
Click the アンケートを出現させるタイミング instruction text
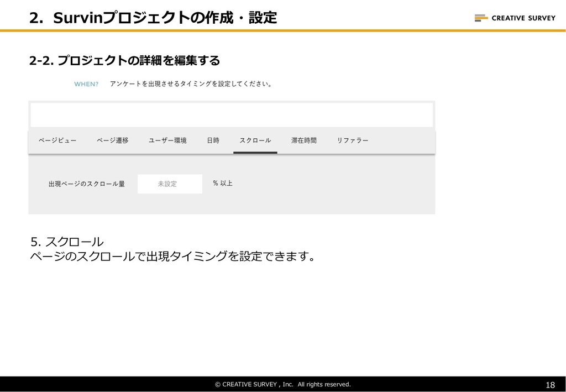click(x=191, y=84)
